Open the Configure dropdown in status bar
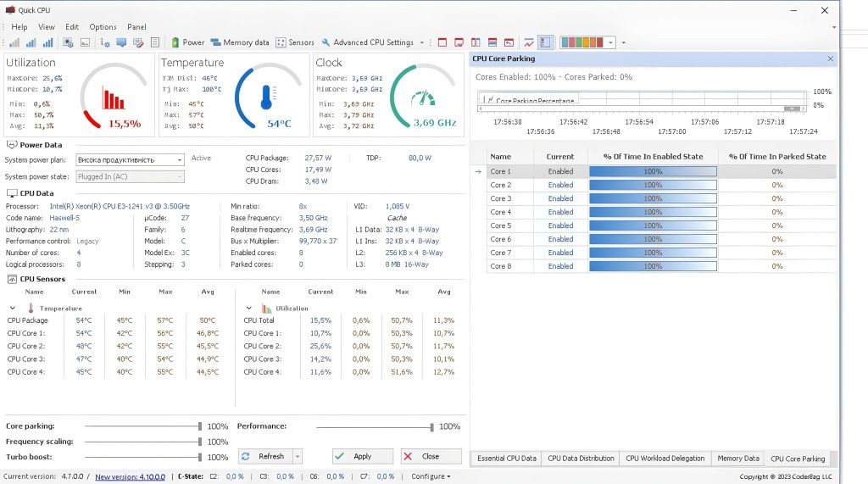 [x=431, y=476]
